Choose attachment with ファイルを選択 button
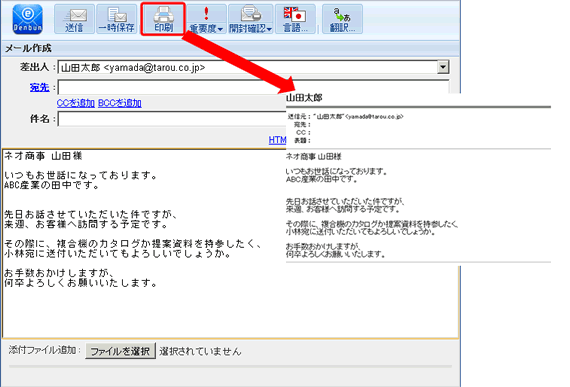Screen dimensions: 570x387 (x=120, y=351)
